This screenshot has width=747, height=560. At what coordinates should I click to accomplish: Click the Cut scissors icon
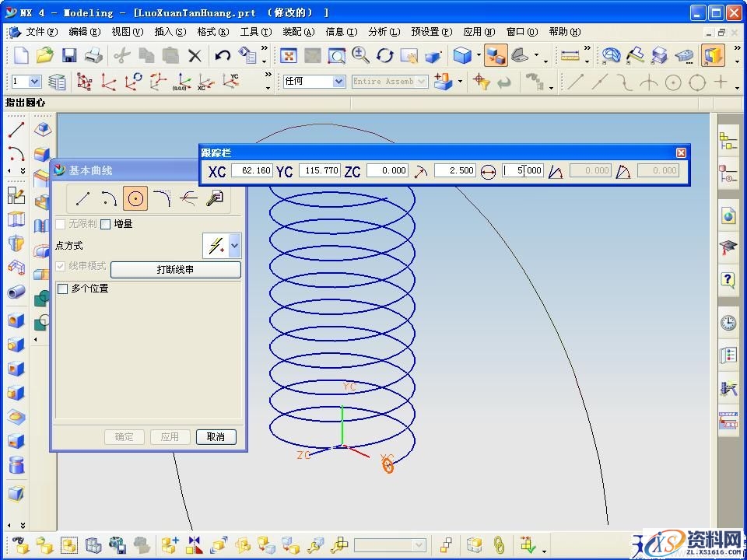(121, 55)
